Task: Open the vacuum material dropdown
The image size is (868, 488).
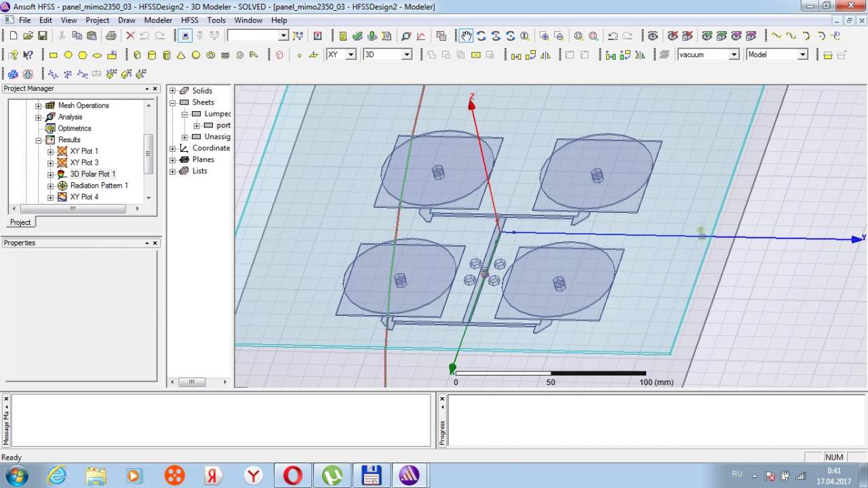Action: [734, 55]
